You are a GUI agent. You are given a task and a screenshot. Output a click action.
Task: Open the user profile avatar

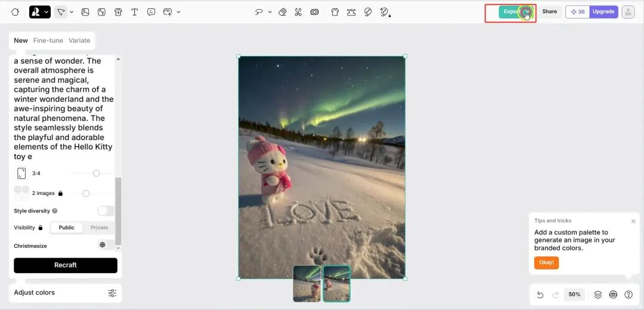tap(628, 12)
